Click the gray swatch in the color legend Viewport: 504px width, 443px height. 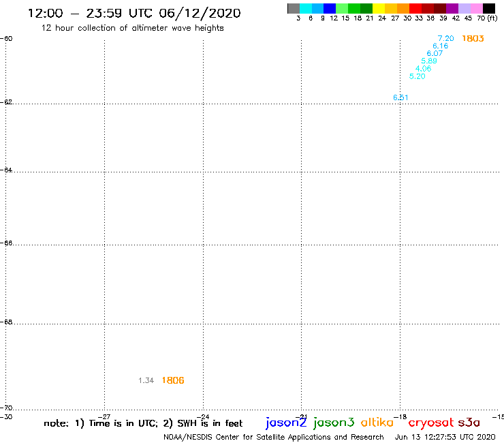[x=294, y=8]
